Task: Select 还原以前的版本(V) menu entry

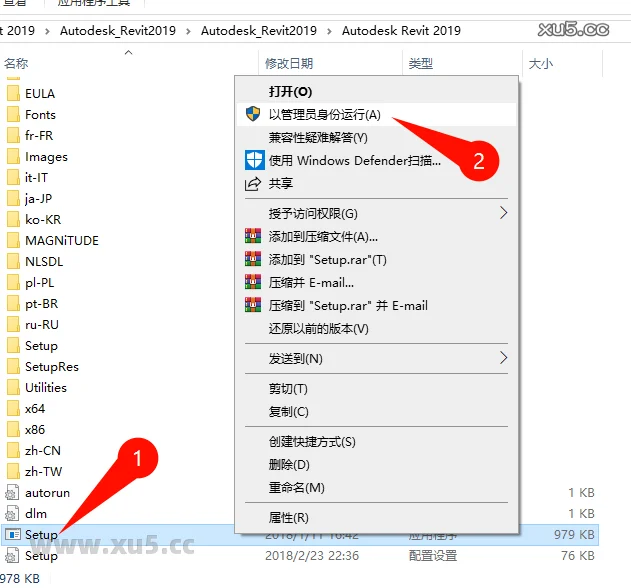Action: pos(318,328)
